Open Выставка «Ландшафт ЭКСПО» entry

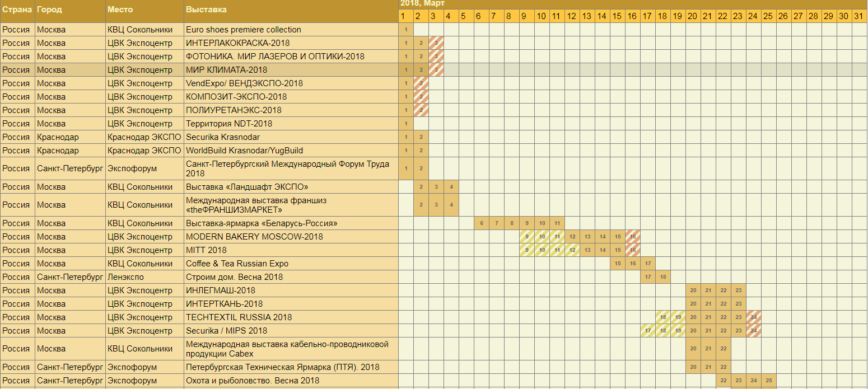coord(246,187)
